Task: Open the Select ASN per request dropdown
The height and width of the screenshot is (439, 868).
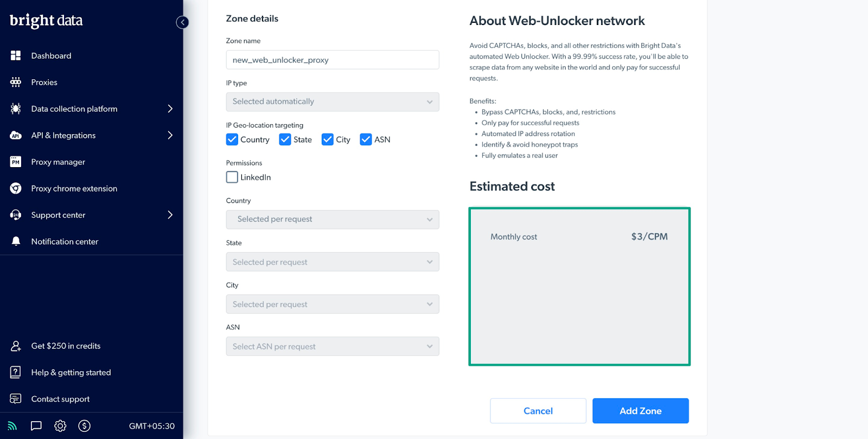Action: pos(332,347)
